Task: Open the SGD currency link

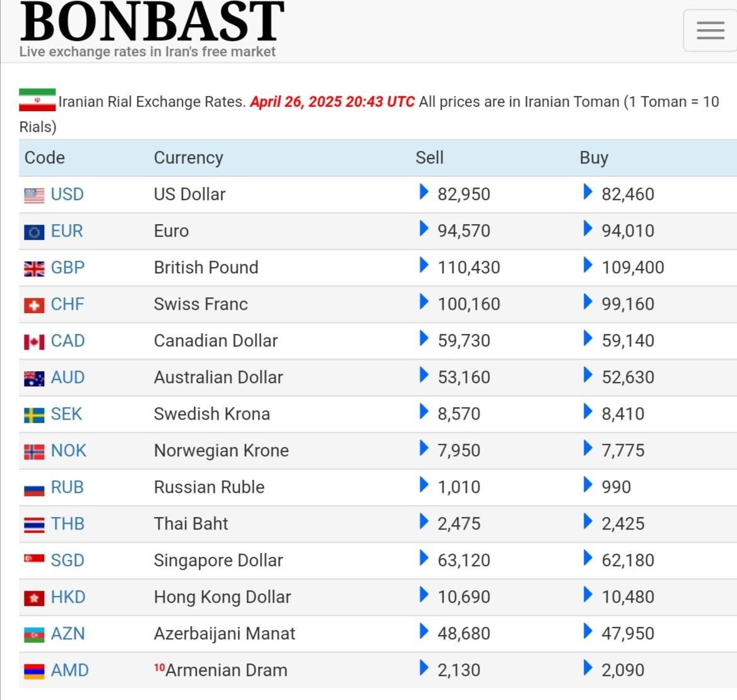Action: [68, 561]
